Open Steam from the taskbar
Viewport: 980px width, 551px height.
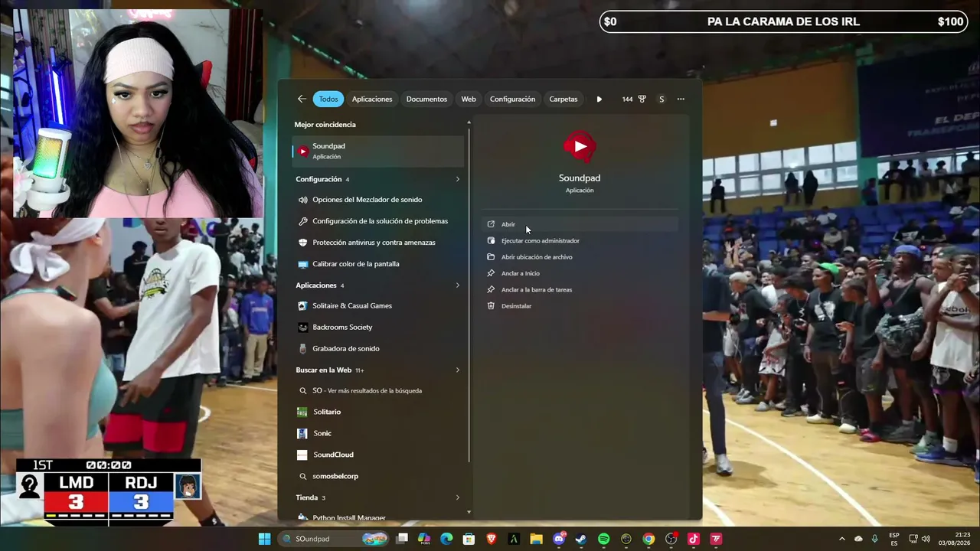pyautogui.click(x=581, y=539)
